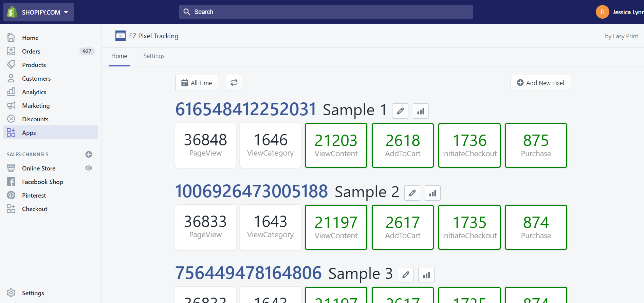The image size is (644, 303).
Task: Open the All Time date range picker
Action: [197, 83]
